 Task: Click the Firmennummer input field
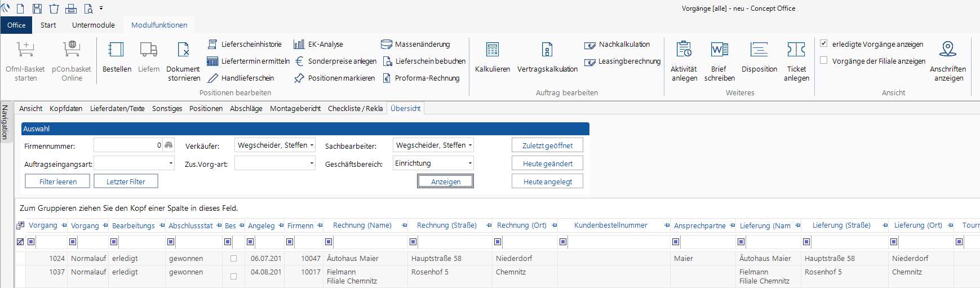point(128,145)
